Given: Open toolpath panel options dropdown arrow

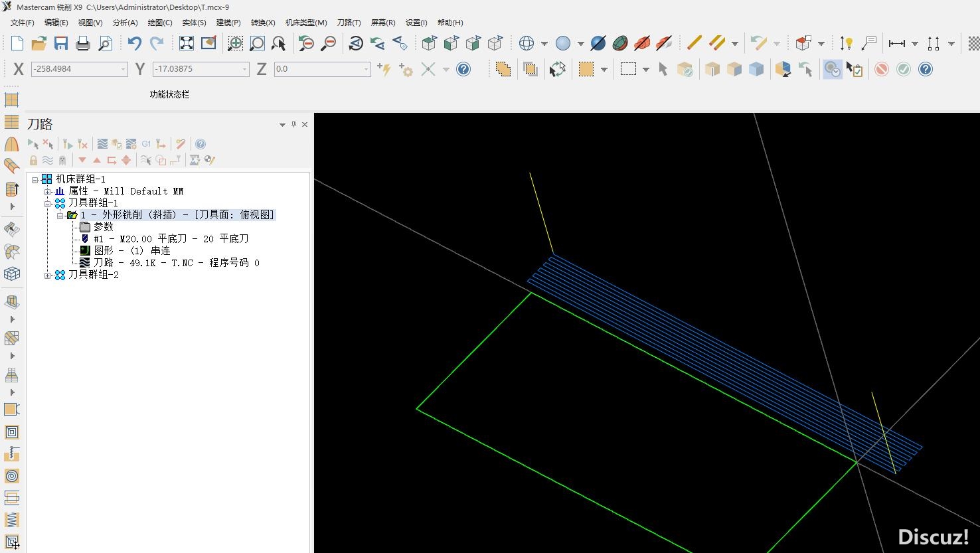Looking at the screenshot, I should [282, 124].
